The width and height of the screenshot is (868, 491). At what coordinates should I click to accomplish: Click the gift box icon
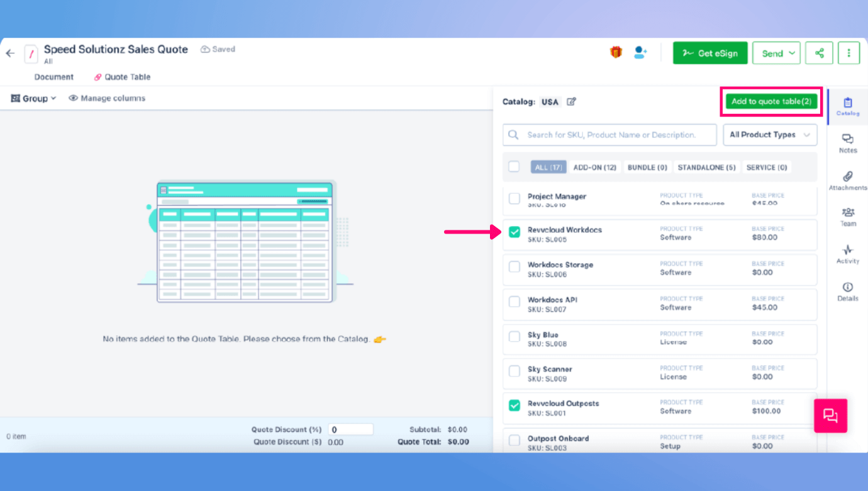click(616, 52)
